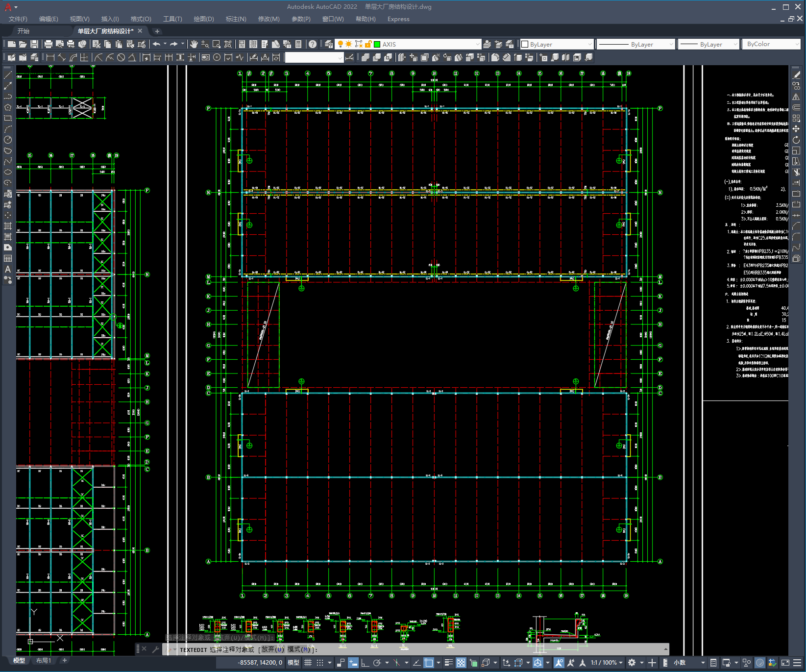Add a new drawing tab with plus
This screenshot has width=806, height=672.
[x=157, y=31]
